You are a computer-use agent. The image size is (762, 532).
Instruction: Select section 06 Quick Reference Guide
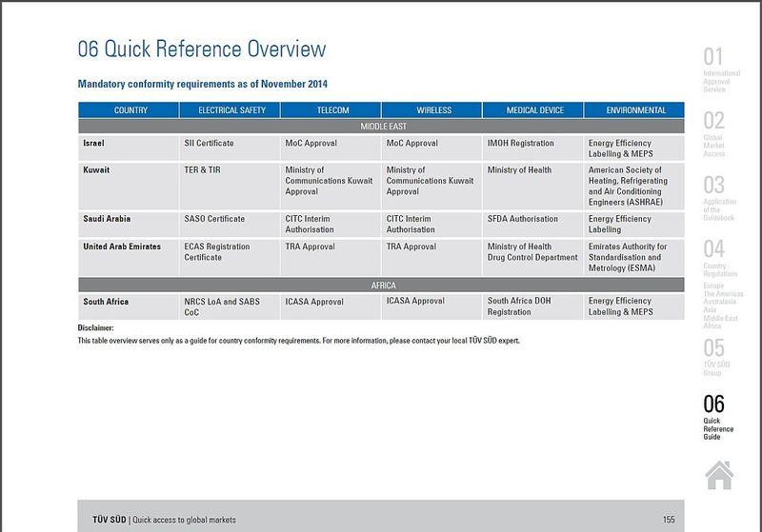coord(718,417)
